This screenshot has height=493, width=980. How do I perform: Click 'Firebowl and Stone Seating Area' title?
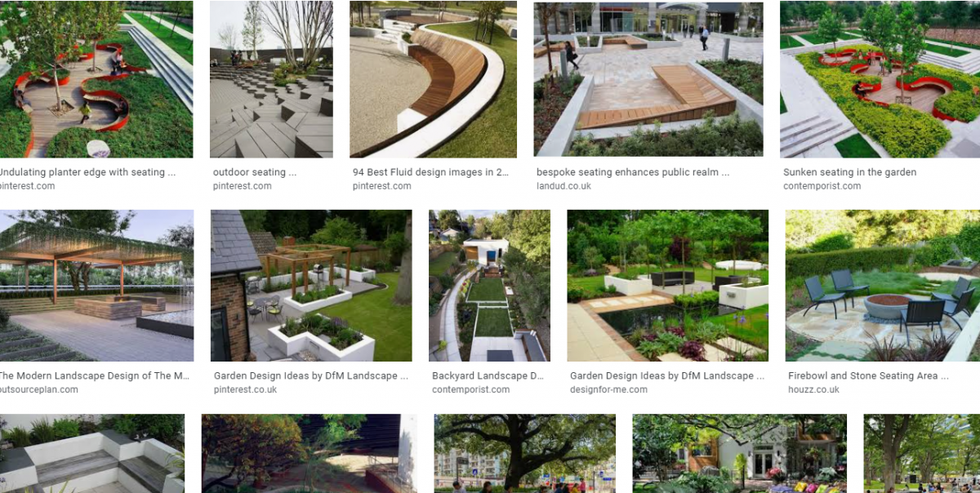tap(868, 376)
